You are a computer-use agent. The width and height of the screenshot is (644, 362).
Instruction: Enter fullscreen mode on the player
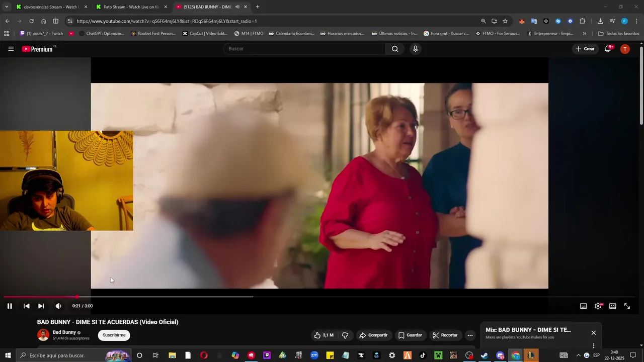click(x=627, y=306)
